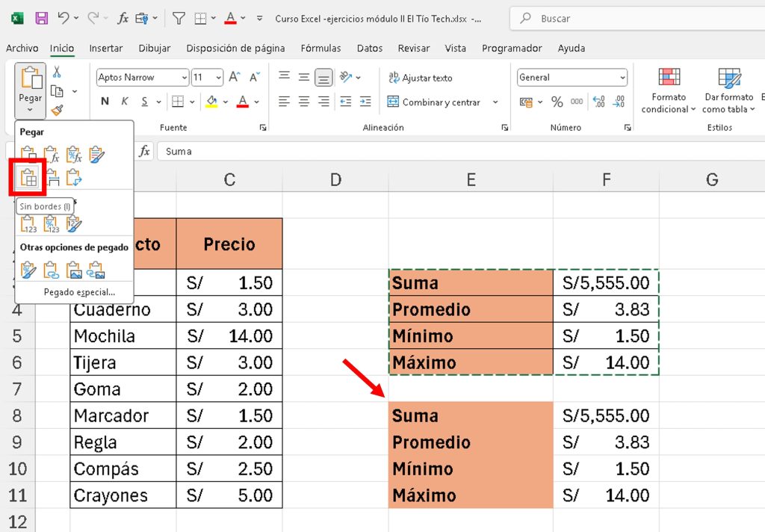This screenshot has height=532, width=765.
Task: Choose Paste Formulas (fx) option
Action: (52, 154)
